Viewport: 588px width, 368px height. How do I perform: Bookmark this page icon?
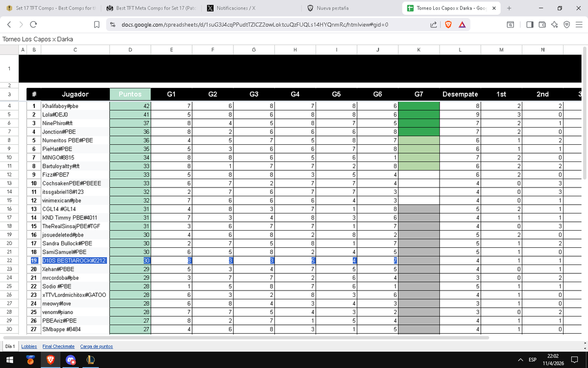(97, 25)
